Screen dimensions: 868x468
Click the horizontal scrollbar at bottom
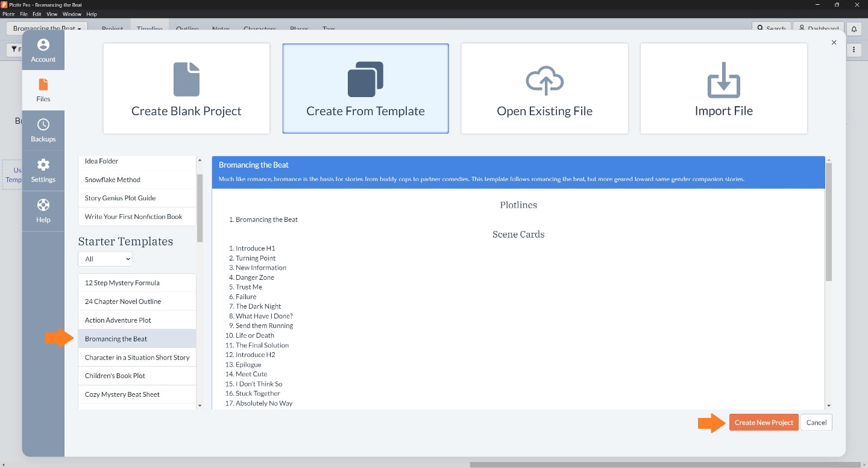coord(665,464)
